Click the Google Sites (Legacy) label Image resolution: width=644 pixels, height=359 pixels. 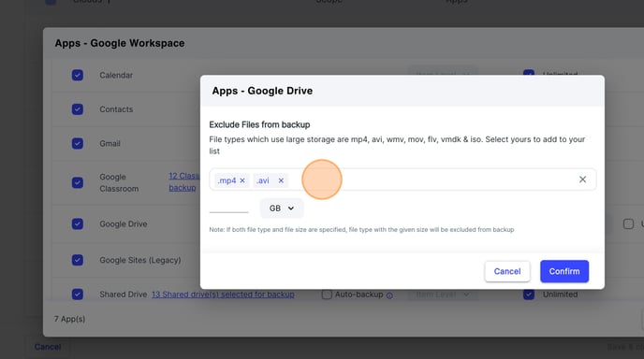coord(140,260)
